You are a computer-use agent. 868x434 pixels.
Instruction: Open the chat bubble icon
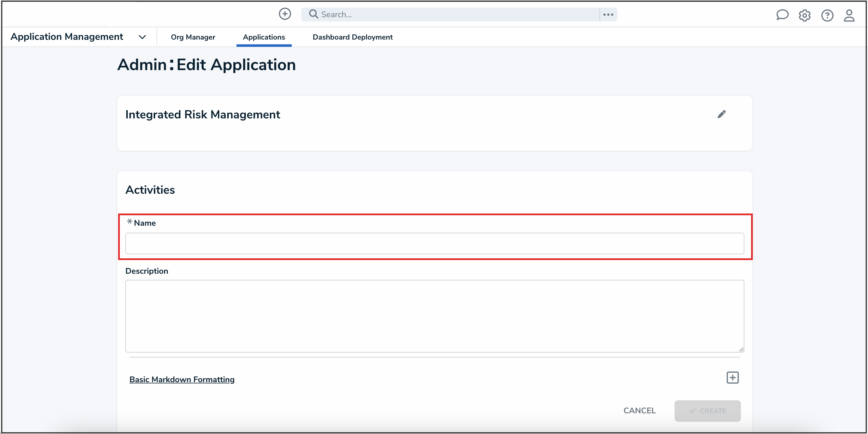pos(782,15)
